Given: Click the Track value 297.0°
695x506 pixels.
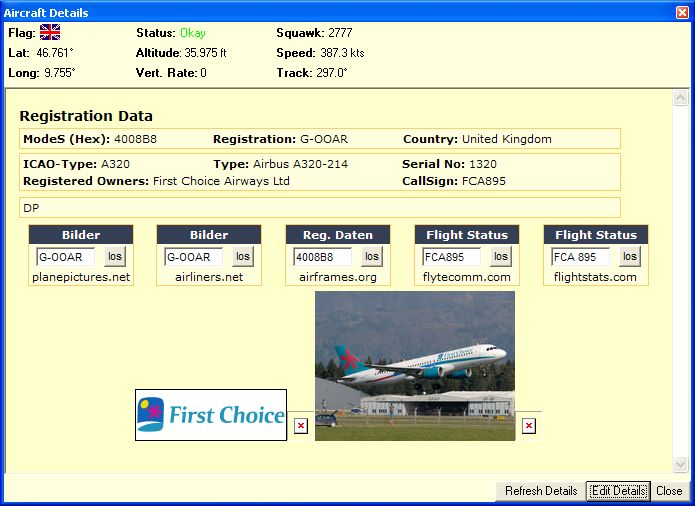Looking at the screenshot, I should pyautogui.click(x=332, y=73).
